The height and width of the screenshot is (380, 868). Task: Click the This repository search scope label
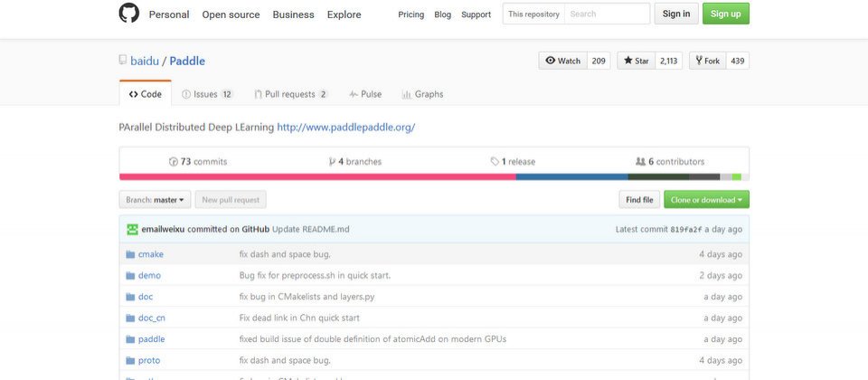(533, 14)
